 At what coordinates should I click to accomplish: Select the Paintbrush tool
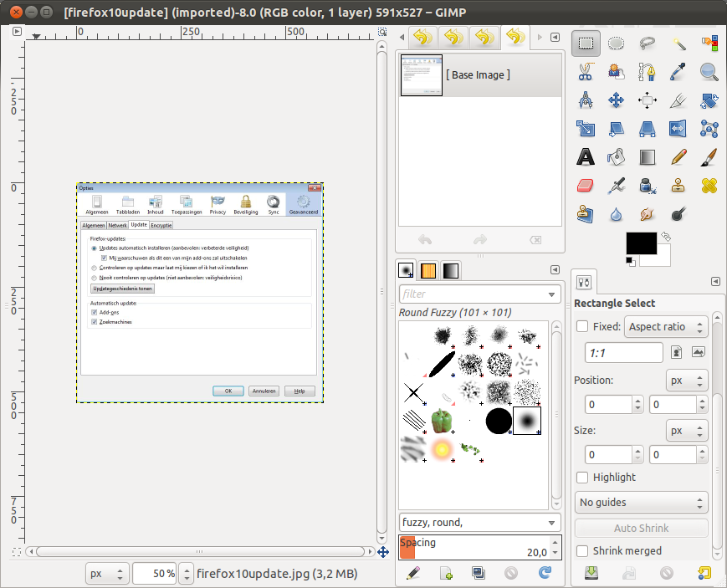coord(709,156)
